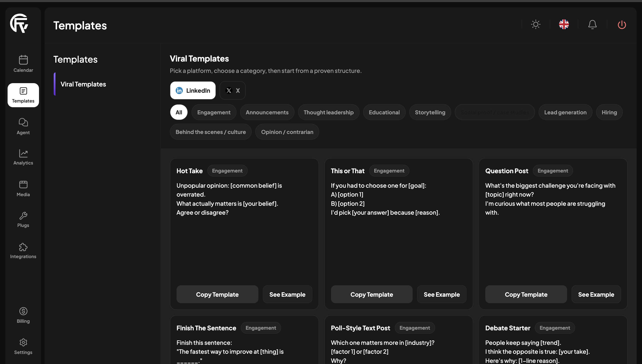Filter by Announcements

point(267,112)
